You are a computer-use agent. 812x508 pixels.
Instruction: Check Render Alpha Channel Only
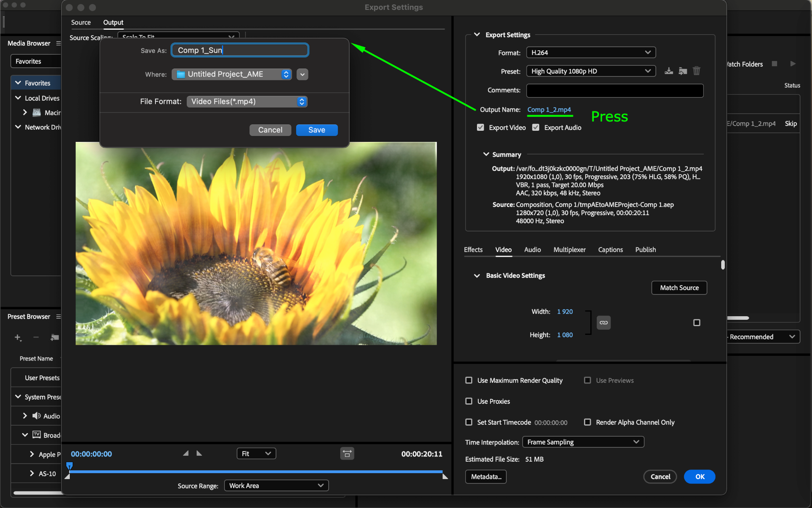(x=588, y=422)
